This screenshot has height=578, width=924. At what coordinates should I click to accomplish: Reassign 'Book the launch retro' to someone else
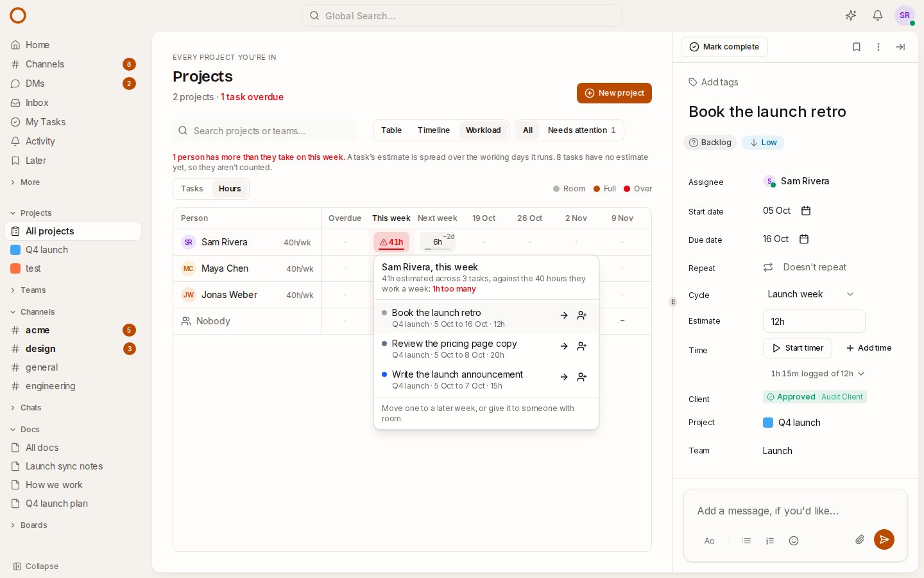pos(582,315)
